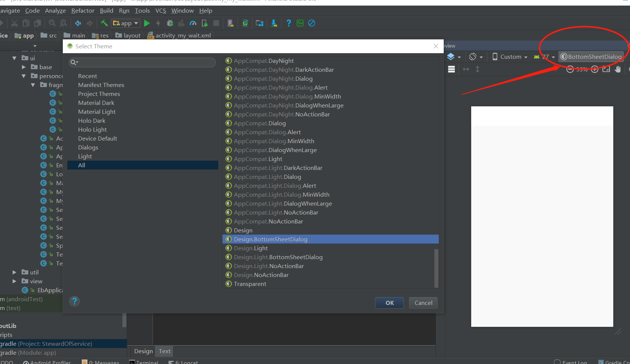Click the Zoom to Fit icon in preview

[x=606, y=69]
